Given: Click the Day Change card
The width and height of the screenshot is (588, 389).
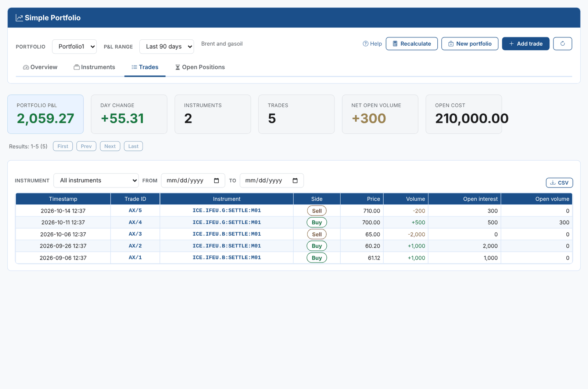Looking at the screenshot, I should click(x=129, y=114).
